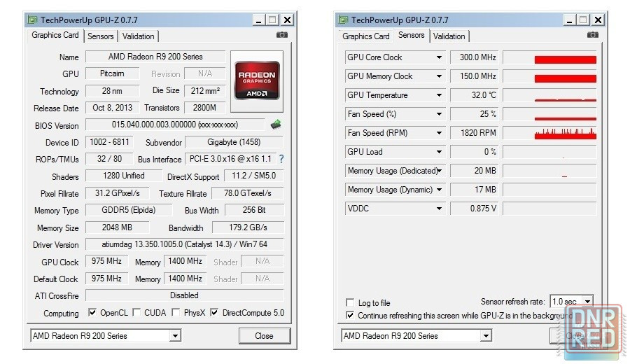Toggle the DirectCompute 5.0 checkbox
Screen dimensions: 630x364
click(214, 313)
